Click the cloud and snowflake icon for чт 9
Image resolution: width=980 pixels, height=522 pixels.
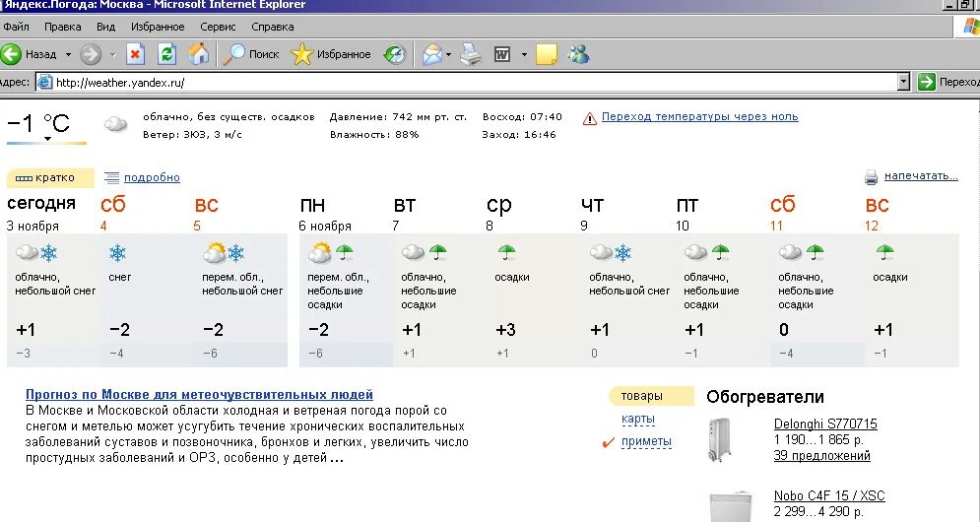(612, 252)
